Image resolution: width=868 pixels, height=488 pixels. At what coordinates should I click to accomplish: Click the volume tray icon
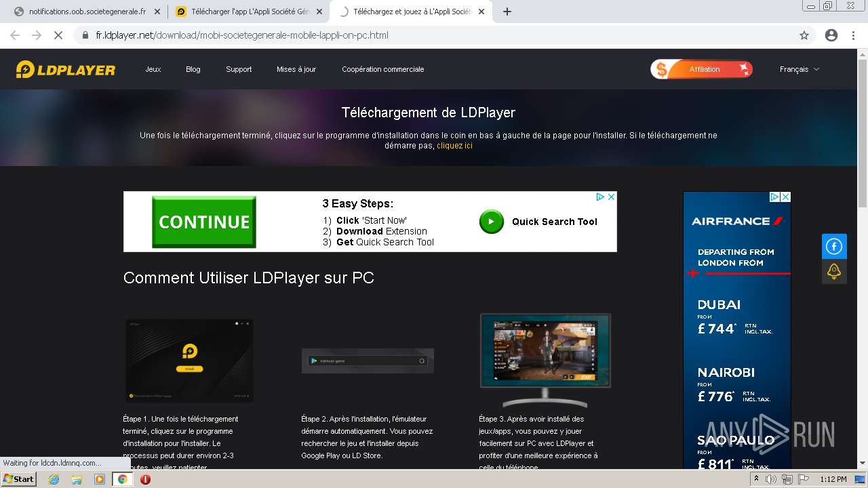pyautogui.click(x=771, y=479)
